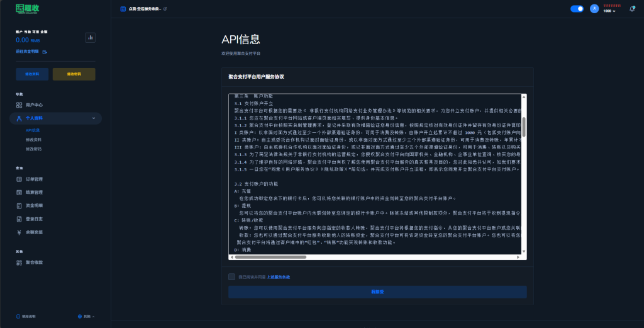Click the QR icon for 聚合收款

[19, 263]
